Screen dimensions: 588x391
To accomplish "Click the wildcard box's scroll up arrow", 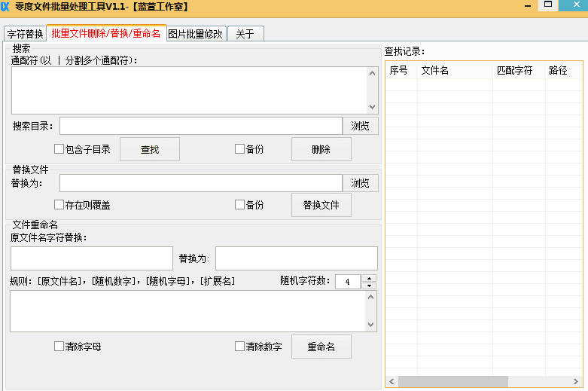I will 373,73.
